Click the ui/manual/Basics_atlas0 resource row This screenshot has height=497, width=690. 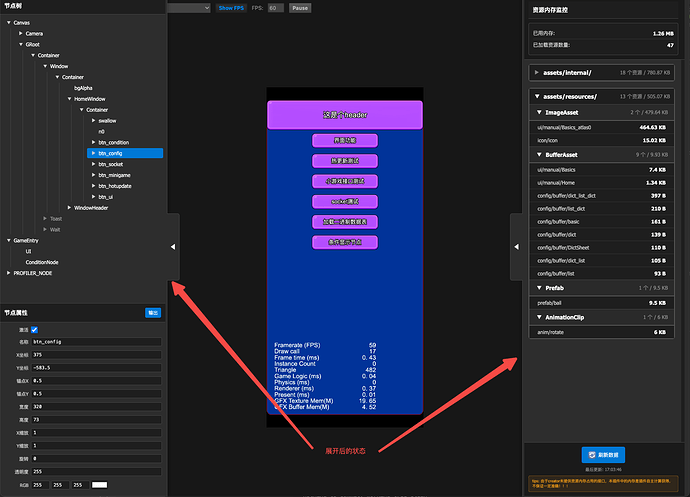point(602,127)
